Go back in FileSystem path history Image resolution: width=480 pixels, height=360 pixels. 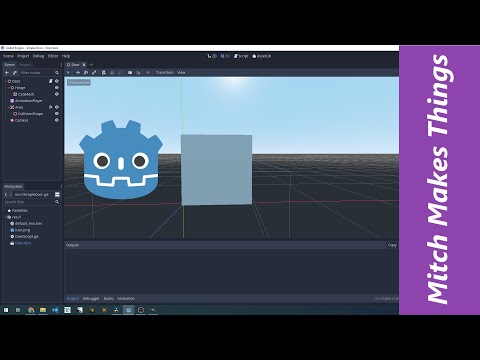coord(6,194)
